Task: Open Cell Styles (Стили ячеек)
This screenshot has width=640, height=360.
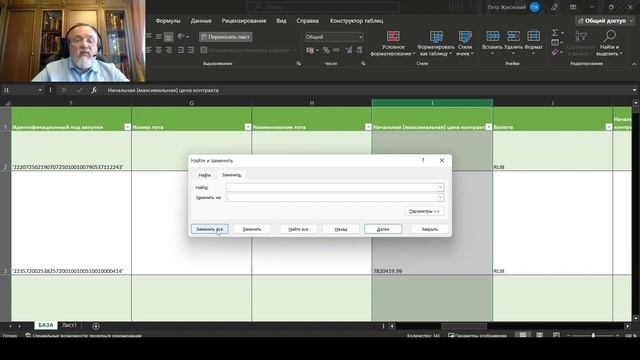Action: tap(465, 43)
